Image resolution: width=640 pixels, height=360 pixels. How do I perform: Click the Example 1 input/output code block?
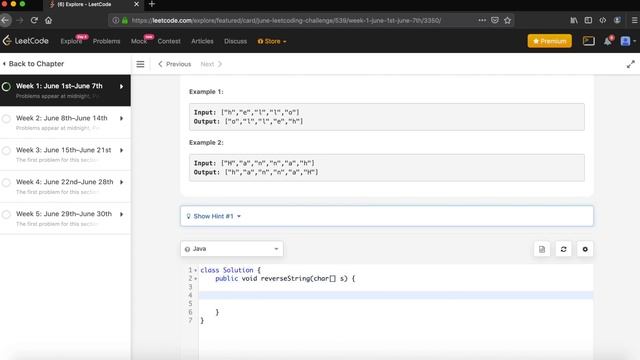pos(387,117)
